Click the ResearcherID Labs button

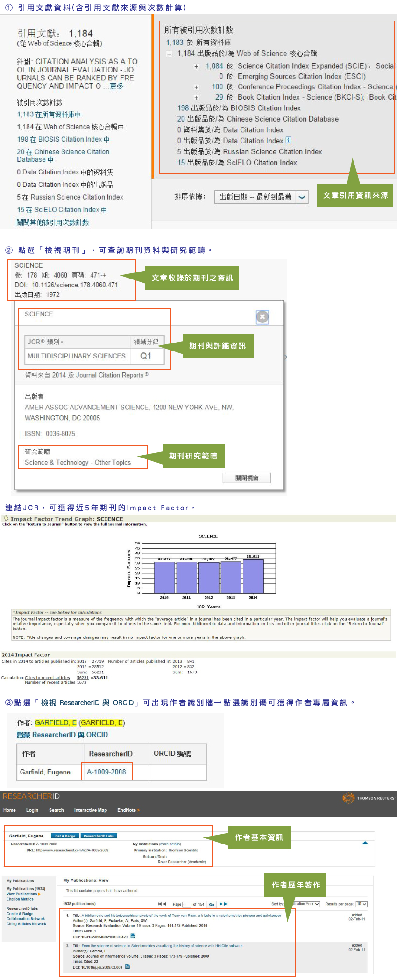pos(99,836)
